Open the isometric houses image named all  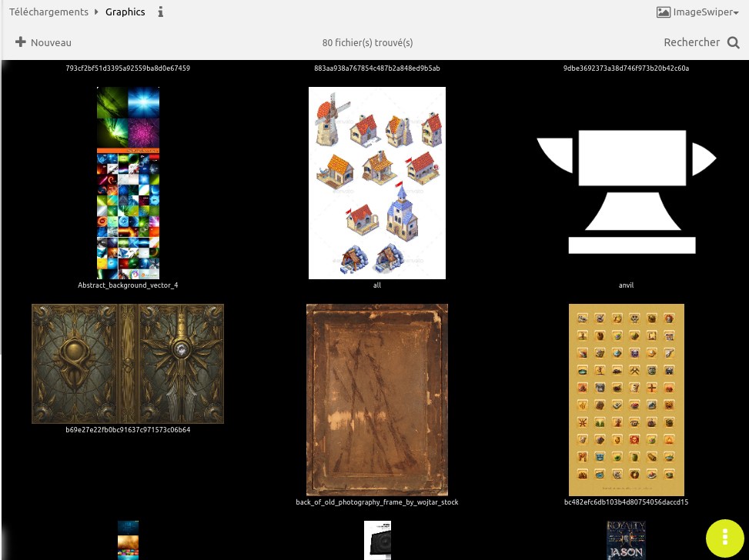pos(377,182)
